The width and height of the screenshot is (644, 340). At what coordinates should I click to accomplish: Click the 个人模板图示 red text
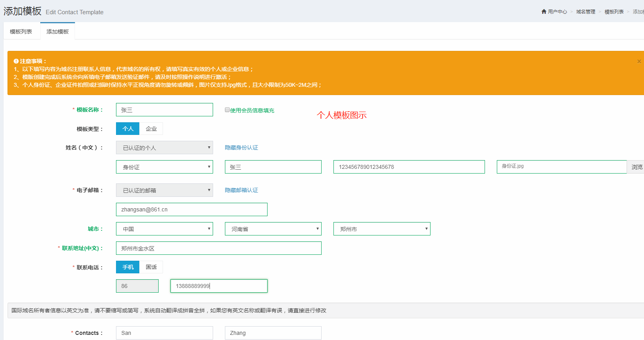(x=342, y=115)
